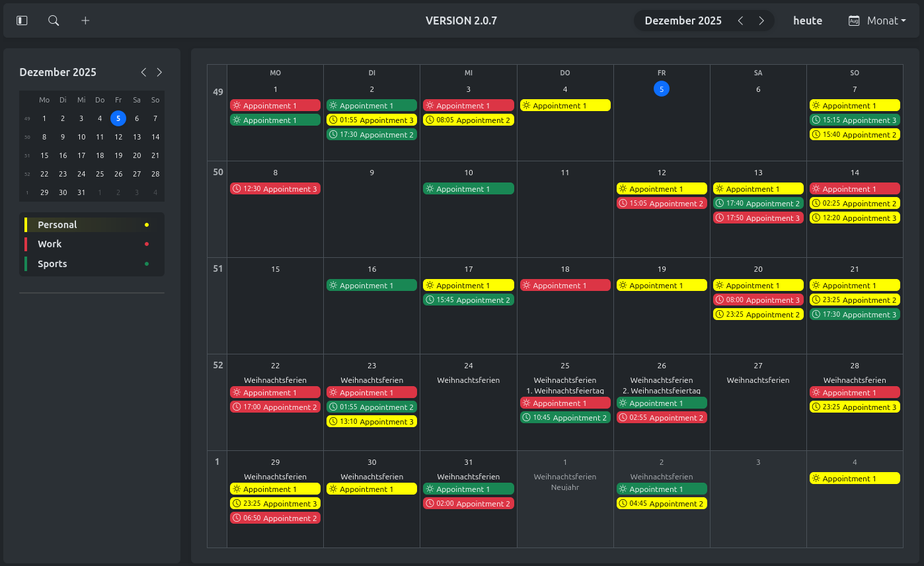Image resolution: width=924 pixels, height=566 pixels.
Task: Click the Dezember 2025 mini calendar title
Action: coord(58,72)
